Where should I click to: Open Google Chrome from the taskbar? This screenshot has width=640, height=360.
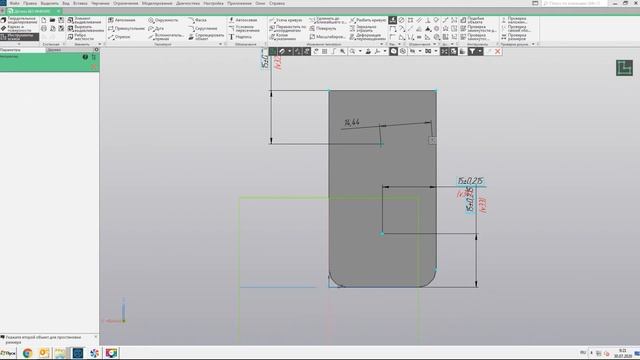[x=27, y=353]
